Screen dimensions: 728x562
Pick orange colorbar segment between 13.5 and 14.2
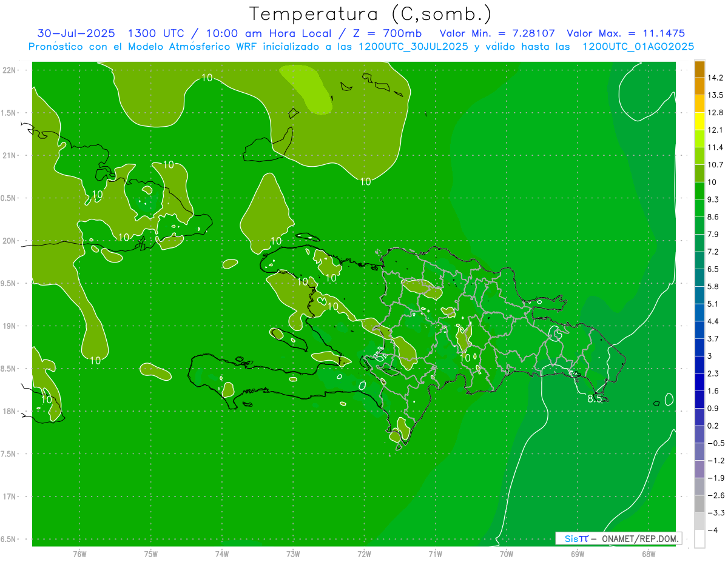699,86
